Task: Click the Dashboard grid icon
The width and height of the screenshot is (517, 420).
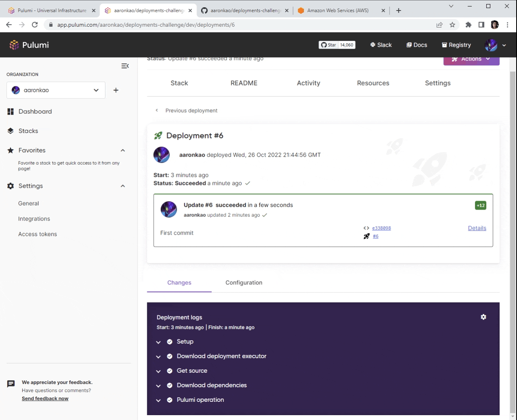Action: [11, 112]
